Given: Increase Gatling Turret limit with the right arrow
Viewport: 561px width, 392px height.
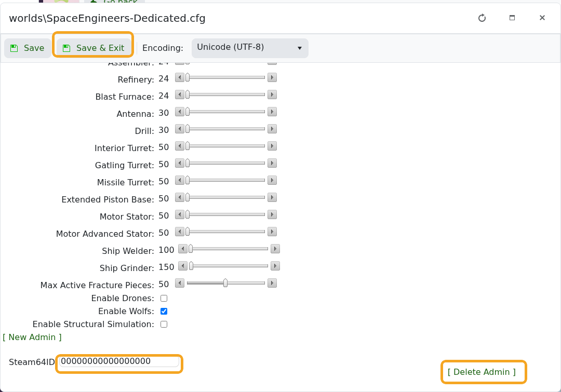Looking at the screenshot, I should coord(272,163).
